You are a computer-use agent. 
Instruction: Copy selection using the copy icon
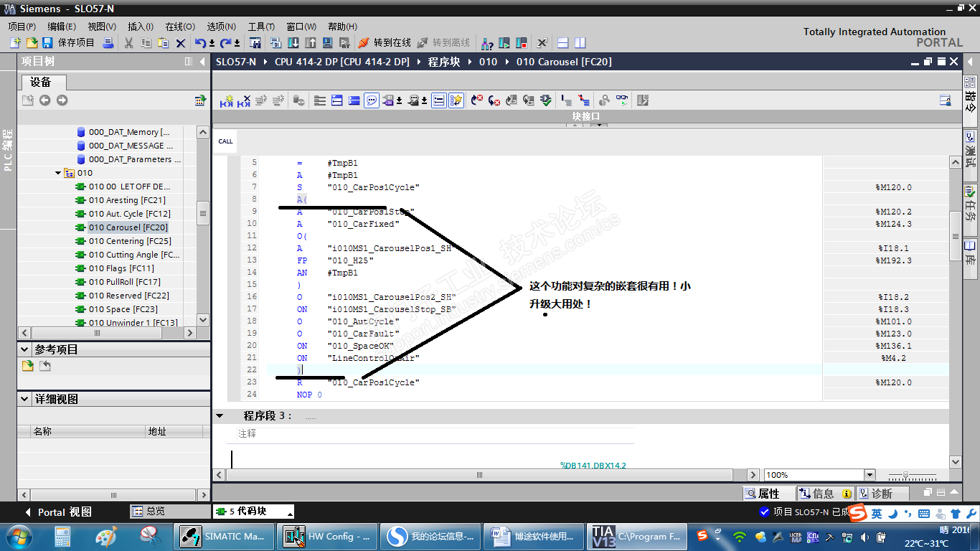pyautogui.click(x=146, y=43)
